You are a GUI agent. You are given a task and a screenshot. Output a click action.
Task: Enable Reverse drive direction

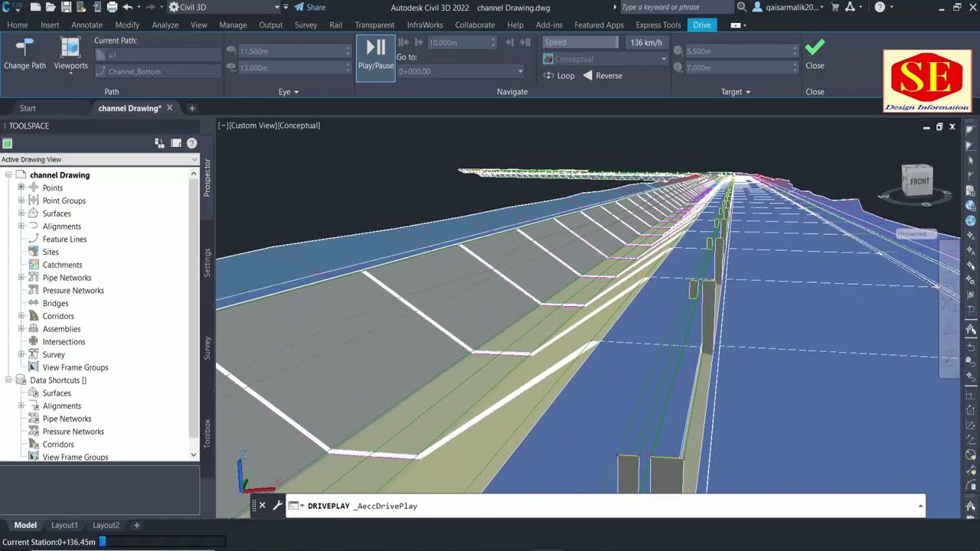tap(605, 76)
